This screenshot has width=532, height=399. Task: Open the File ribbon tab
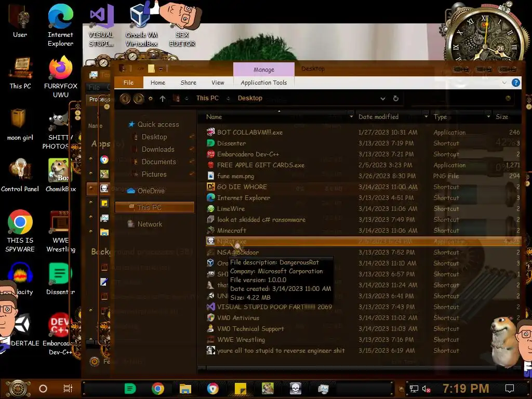click(129, 83)
